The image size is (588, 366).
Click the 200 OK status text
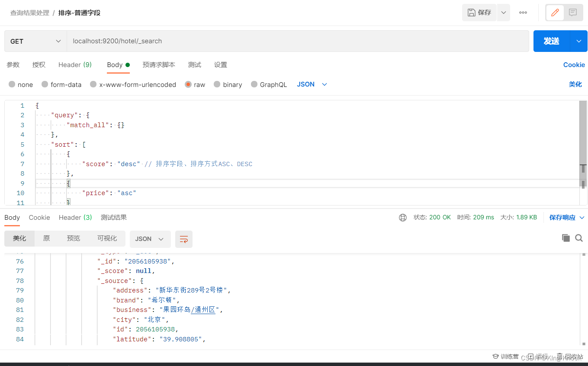(x=440, y=217)
